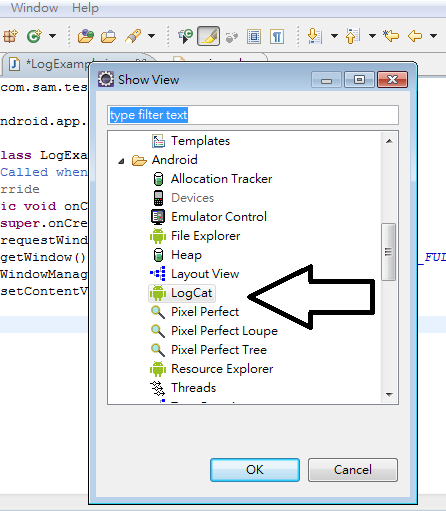Select Allocation Tracker view
Image resolution: width=446 pixels, height=511 pixels.
click(x=221, y=179)
